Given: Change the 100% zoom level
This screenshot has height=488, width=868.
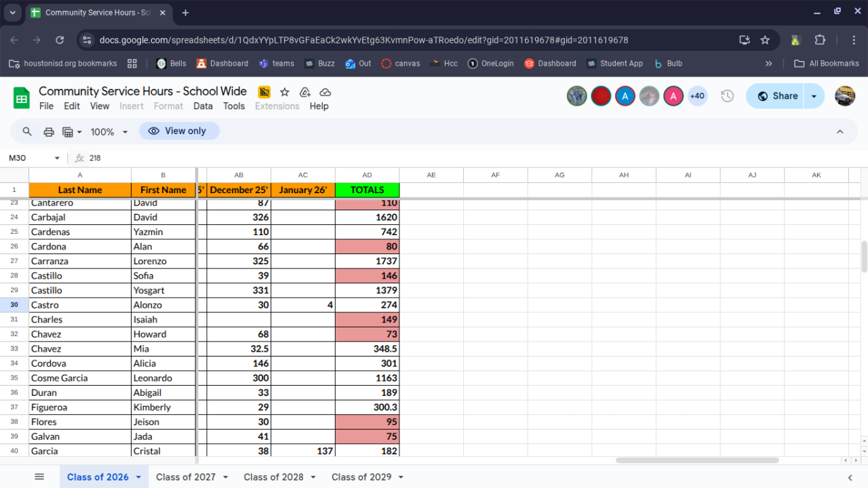Looking at the screenshot, I should 109,131.
